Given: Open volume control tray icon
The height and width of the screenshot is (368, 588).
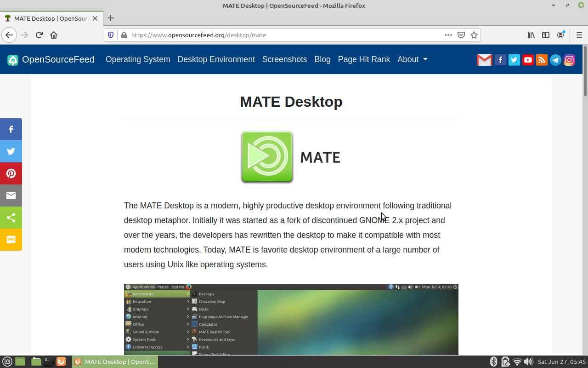Looking at the screenshot, I should 528,362.
